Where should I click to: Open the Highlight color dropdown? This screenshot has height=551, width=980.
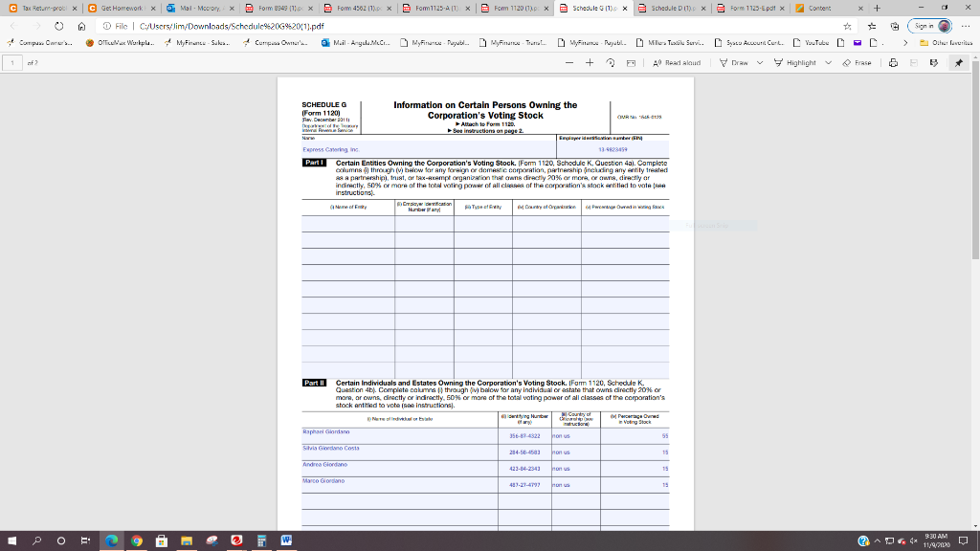[828, 62]
